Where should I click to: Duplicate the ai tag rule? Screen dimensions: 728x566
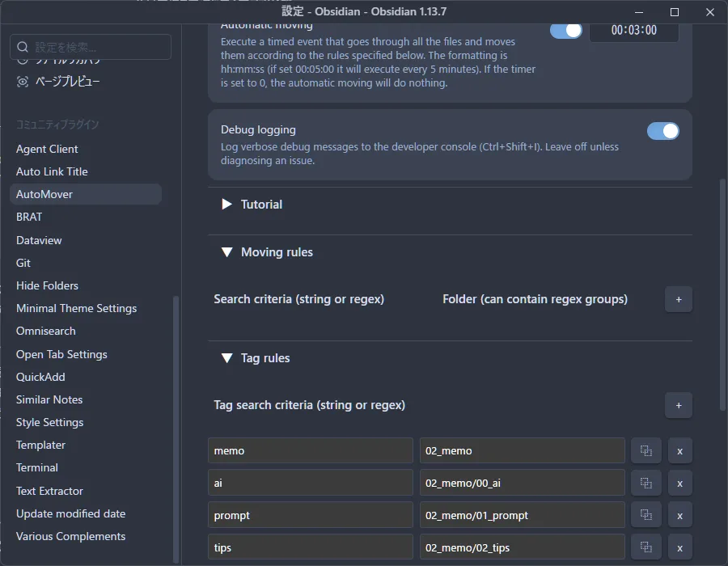pos(645,483)
